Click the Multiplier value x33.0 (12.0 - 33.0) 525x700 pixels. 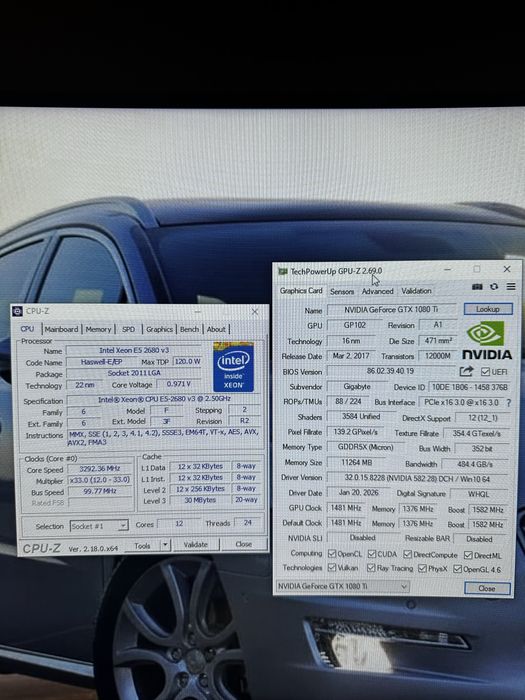(x=100, y=480)
